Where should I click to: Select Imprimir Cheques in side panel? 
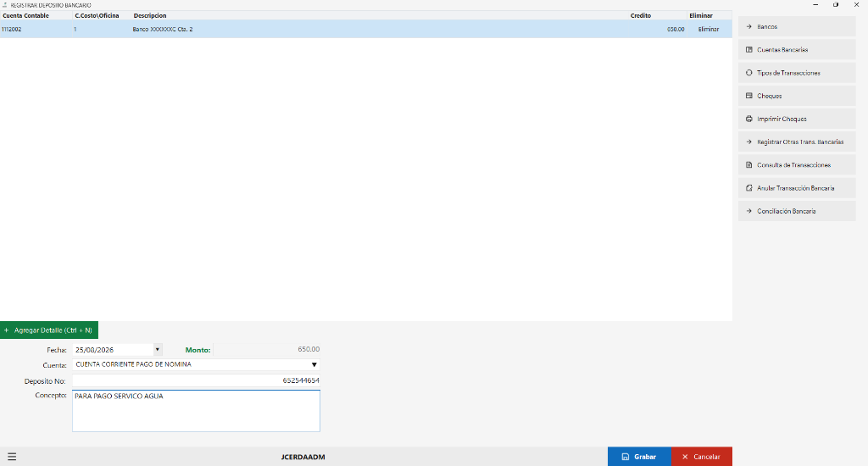pos(797,119)
